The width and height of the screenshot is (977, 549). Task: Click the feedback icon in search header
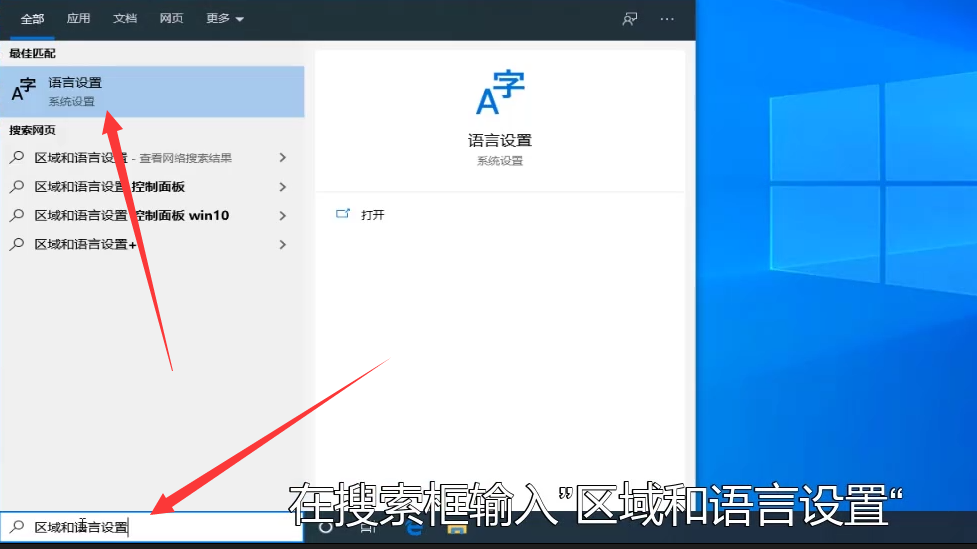[630, 19]
